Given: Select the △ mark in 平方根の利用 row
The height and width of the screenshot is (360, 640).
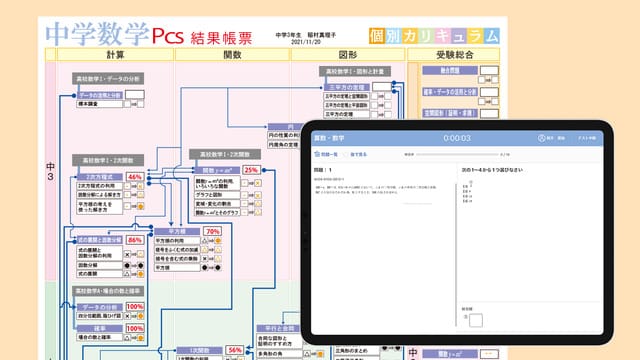Looking at the screenshot, I should (x=204, y=241).
